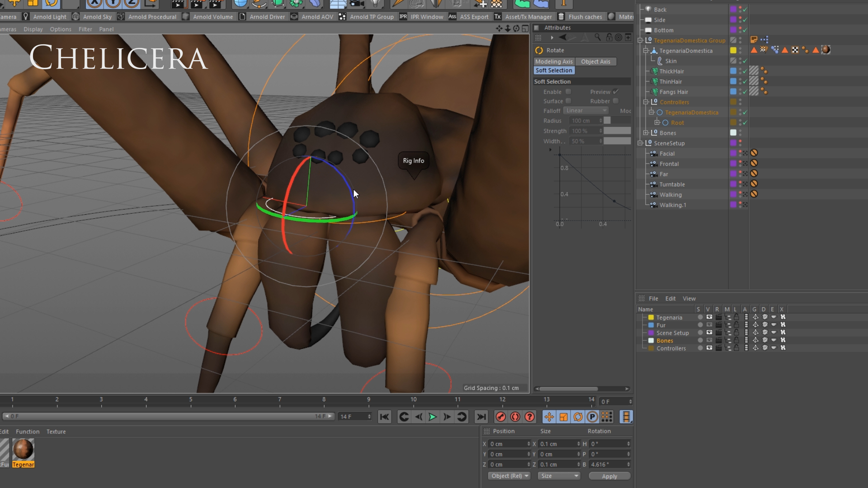Collapse the yellow TegenariaDomestica mesh tree node
This screenshot has height=488, width=868.
point(646,51)
